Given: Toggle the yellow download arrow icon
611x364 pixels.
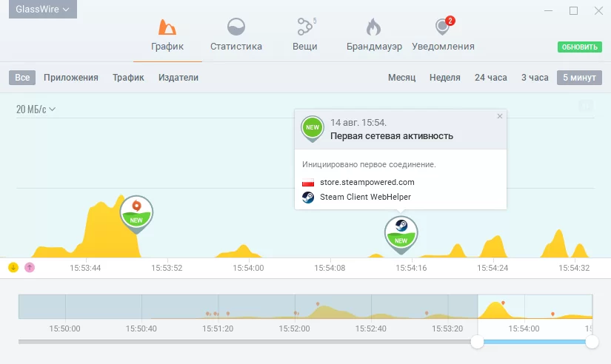Looking at the screenshot, I should coord(13,268).
